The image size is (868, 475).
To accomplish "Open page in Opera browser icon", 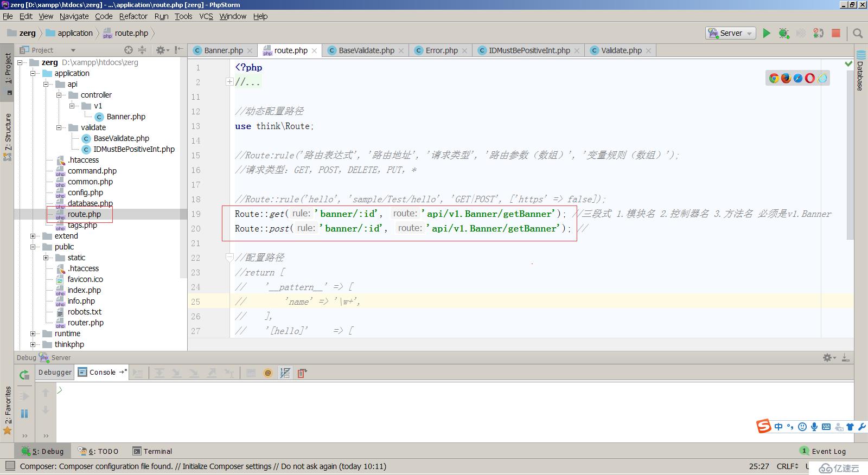I will point(810,78).
